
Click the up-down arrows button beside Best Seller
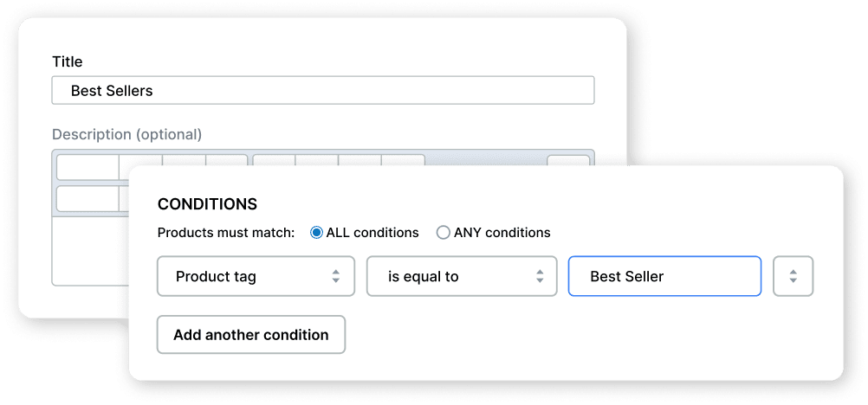tap(793, 277)
